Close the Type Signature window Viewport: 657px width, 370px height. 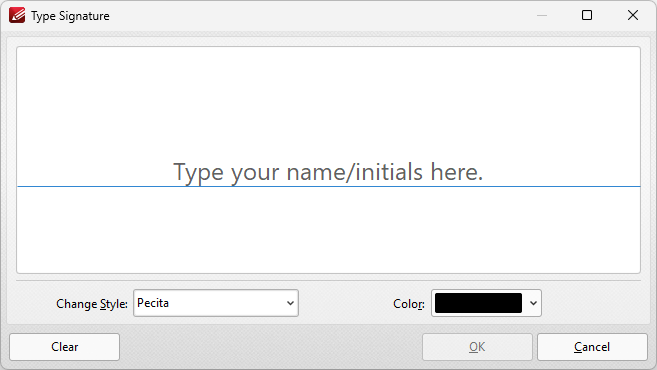(x=633, y=15)
